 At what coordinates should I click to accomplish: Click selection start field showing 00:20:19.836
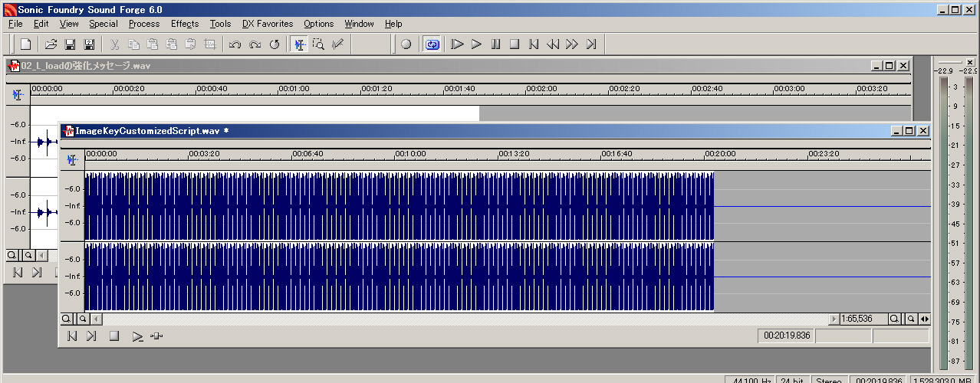click(x=785, y=336)
